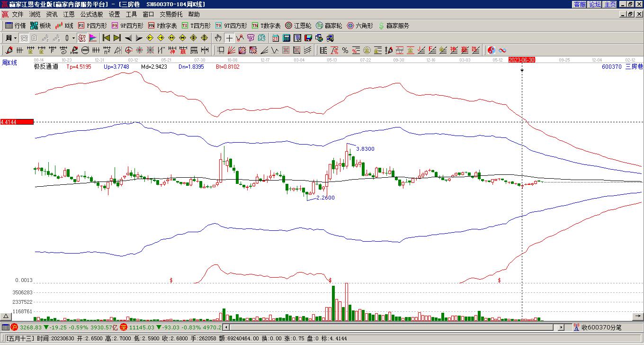Click the 周K线 period label
Image resolution: width=644 pixels, height=345 pixels.
coord(9,63)
